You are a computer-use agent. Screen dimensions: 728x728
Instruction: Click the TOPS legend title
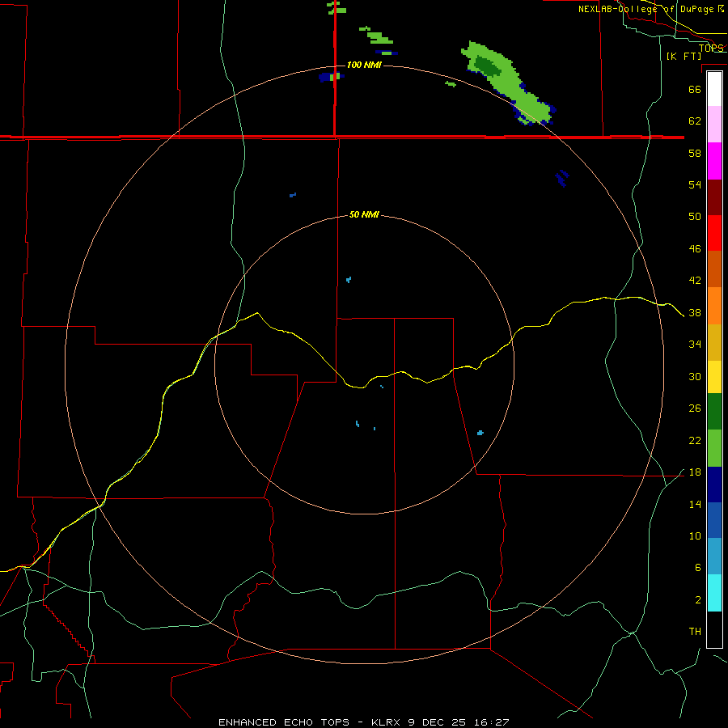point(711,48)
